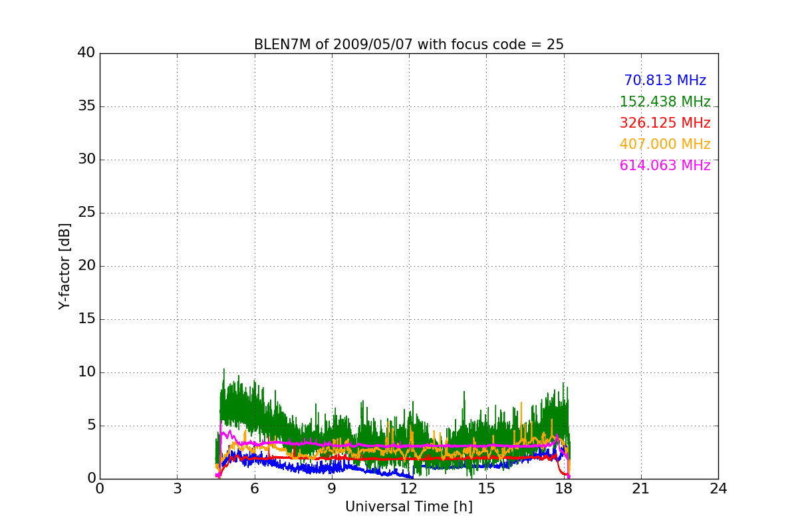The image size is (798, 532).
Task: Click the 70.813 MHz legend label
Action: coord(665,80)
